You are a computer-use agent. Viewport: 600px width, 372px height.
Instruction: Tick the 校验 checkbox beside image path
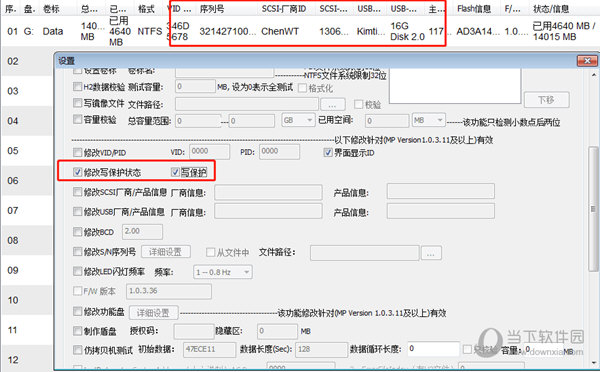coord(359,104)
